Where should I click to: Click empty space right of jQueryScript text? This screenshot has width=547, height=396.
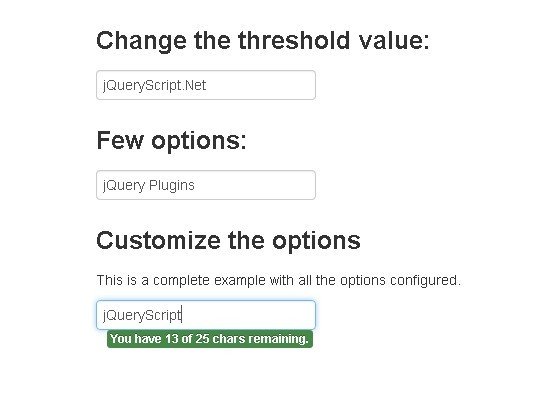(248, 315)
